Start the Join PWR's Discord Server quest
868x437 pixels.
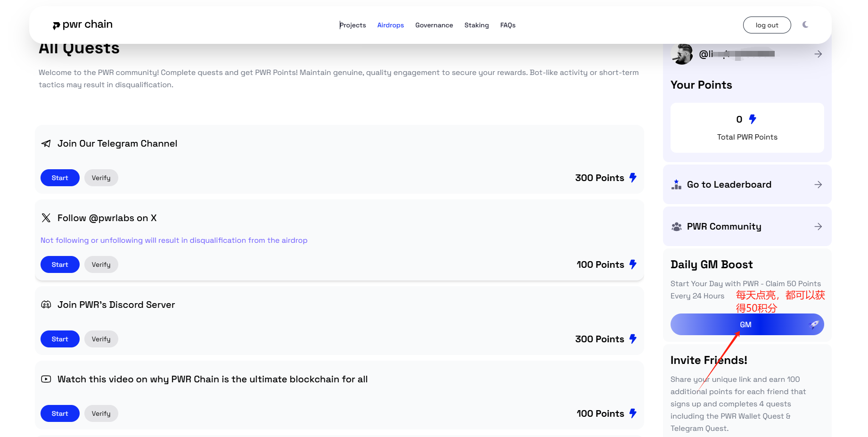coord(60,339)
